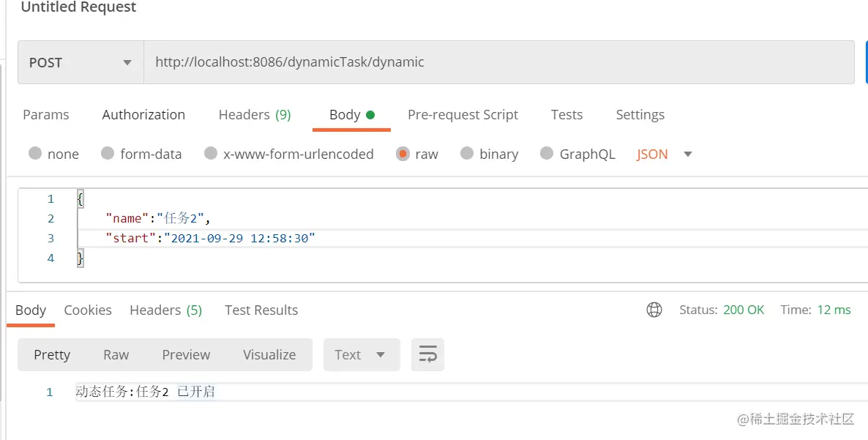The height and width of the screenshot is (440, 868).
Task: Open the Text response format dropdown
Action: [361, 354]
